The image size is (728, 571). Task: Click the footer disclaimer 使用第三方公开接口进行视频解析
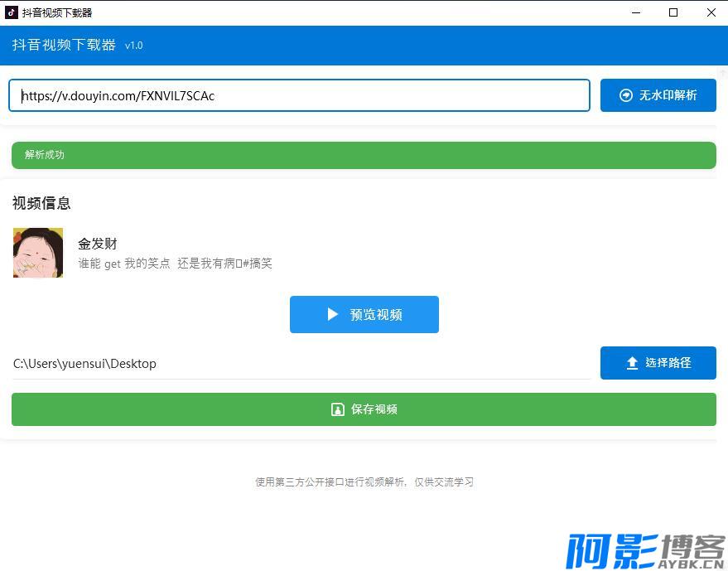(x=364, y=482)
